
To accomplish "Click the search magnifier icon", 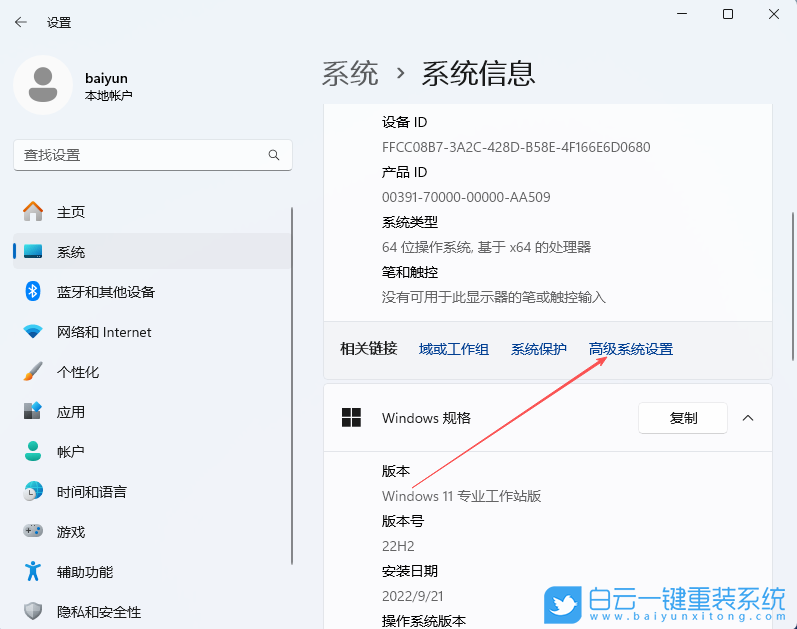I will pyautogui.click(x=274, y=155).
